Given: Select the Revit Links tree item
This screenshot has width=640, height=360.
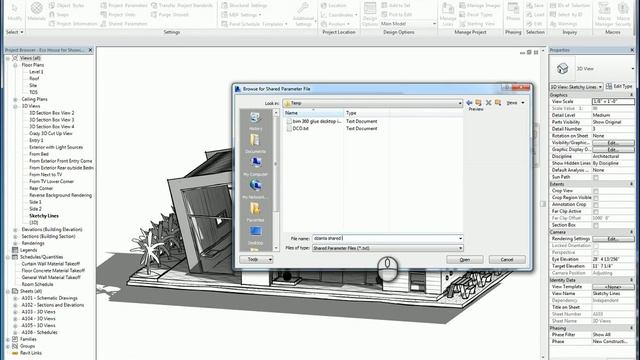Looking at the screenshot, I should pyautogui.click(x=31, y=353).
